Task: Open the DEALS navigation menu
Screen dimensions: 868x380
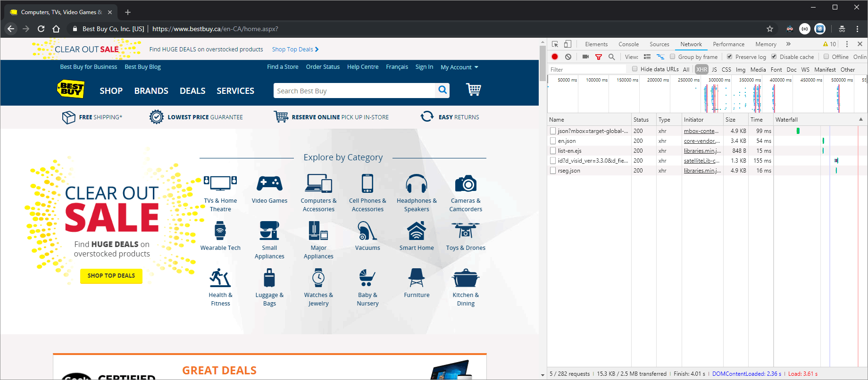Action: tap(192, 91)
